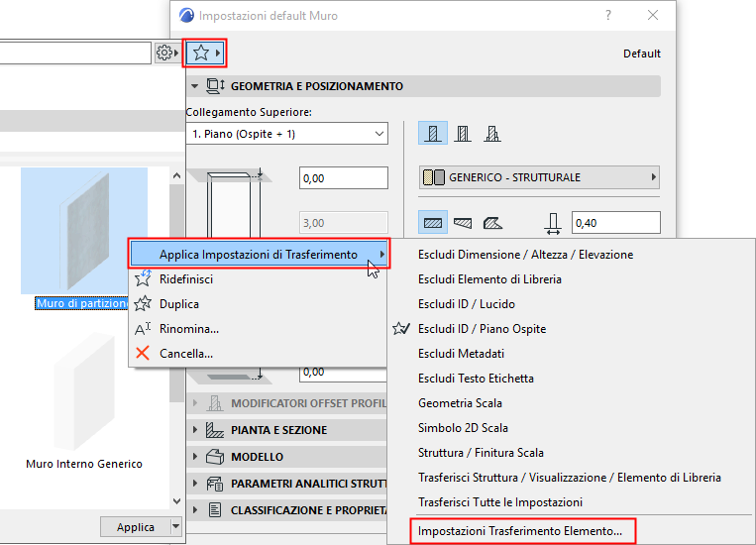
Task: Click the Parametri Analitici Strutturali icon
Action: click(215, 484)
